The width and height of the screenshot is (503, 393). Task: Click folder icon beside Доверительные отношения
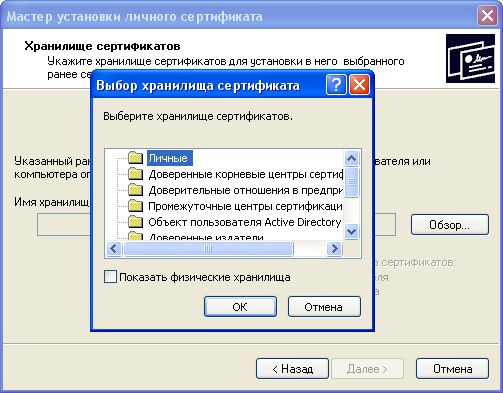click(x=136, y=190)
